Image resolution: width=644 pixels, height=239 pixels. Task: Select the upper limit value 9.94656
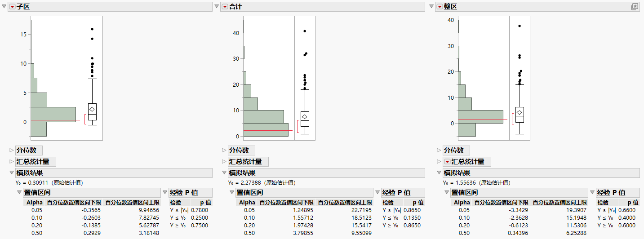[148, 210]
